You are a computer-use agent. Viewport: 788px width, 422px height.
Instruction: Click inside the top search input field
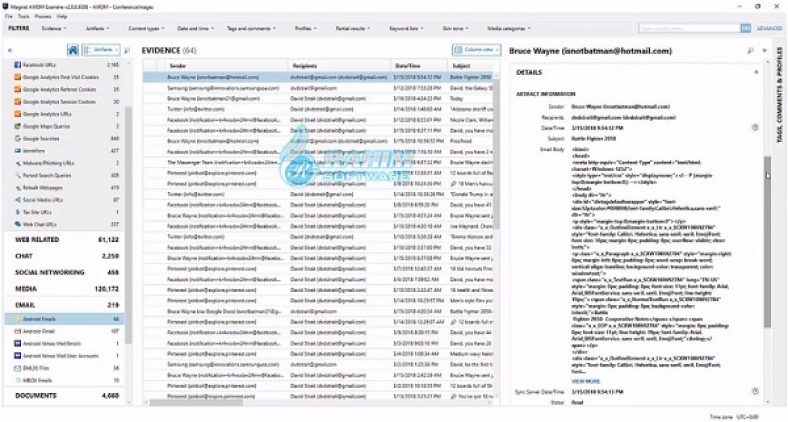pos(689,28)
